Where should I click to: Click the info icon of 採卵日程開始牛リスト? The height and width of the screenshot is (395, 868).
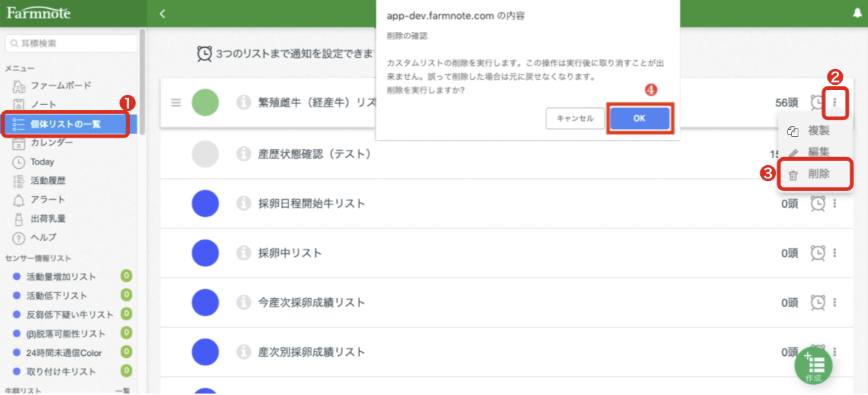tap(244, 204)
